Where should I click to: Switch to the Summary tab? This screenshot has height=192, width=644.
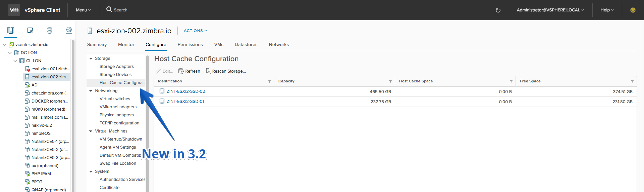pos(97,44)
